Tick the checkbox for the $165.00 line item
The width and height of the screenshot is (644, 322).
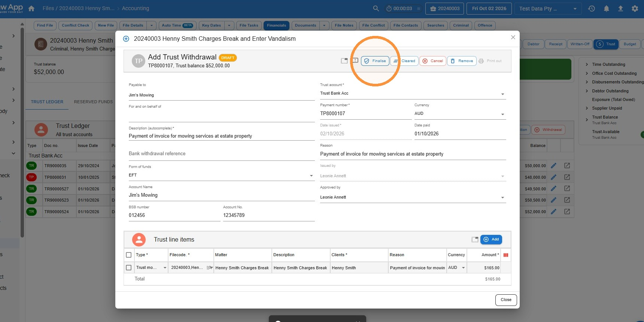click(129, 268)
